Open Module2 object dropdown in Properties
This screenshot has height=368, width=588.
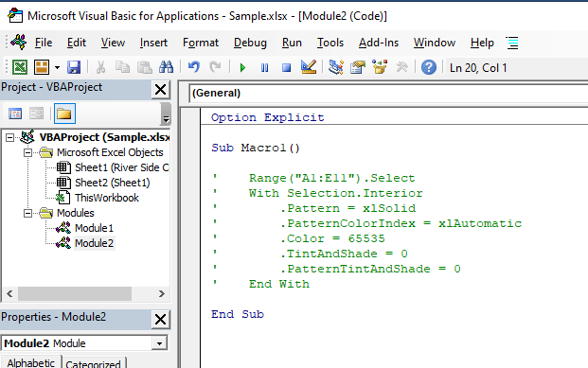[x=159, y=343]
